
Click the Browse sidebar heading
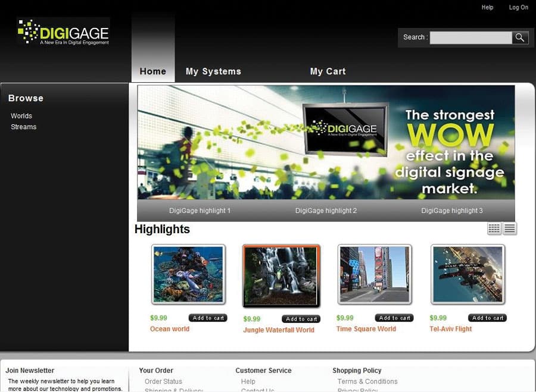pos(26,98)
